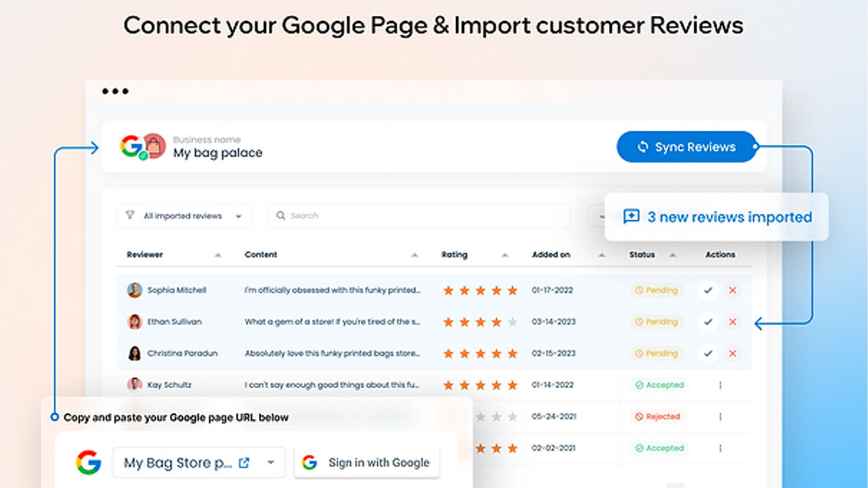Reject Ethan Sullivan's review with X
The width and height of the screenshot is (868, 488).
coord(732,322)
